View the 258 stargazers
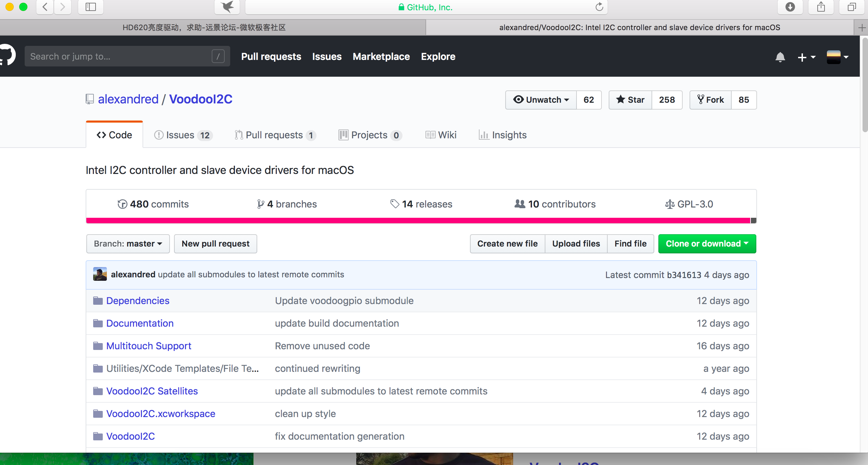This screenshot has height=465, width=868. click(667, 100)
